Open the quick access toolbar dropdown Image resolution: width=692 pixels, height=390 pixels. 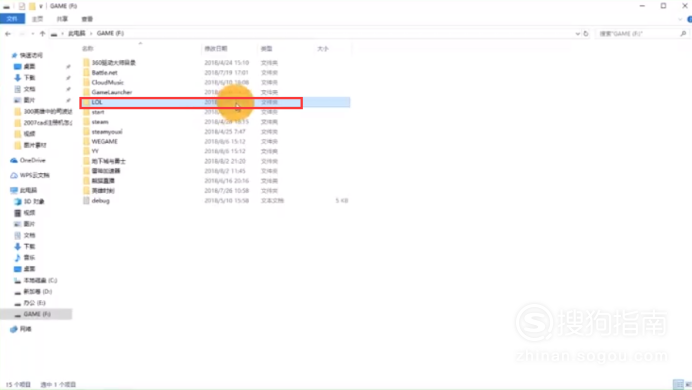41,6
